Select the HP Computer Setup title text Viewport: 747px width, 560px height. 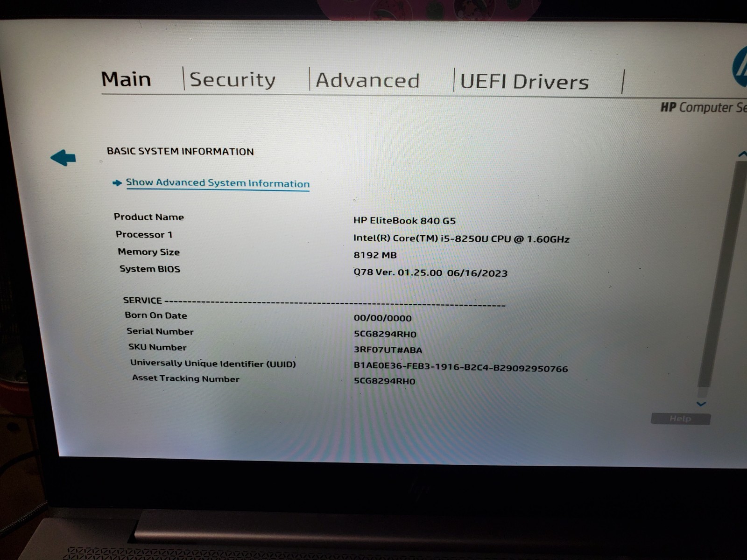(x=704, y=108)
